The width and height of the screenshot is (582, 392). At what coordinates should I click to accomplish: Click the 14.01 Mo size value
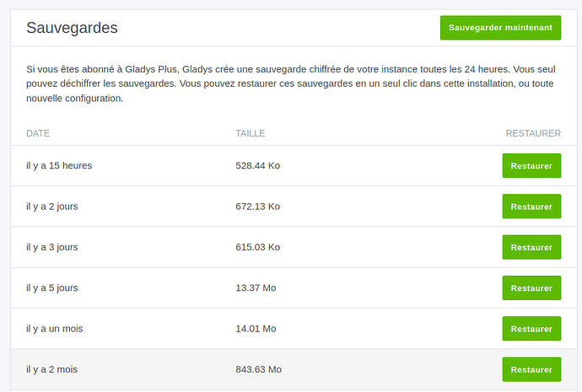(x=256, y=328)
